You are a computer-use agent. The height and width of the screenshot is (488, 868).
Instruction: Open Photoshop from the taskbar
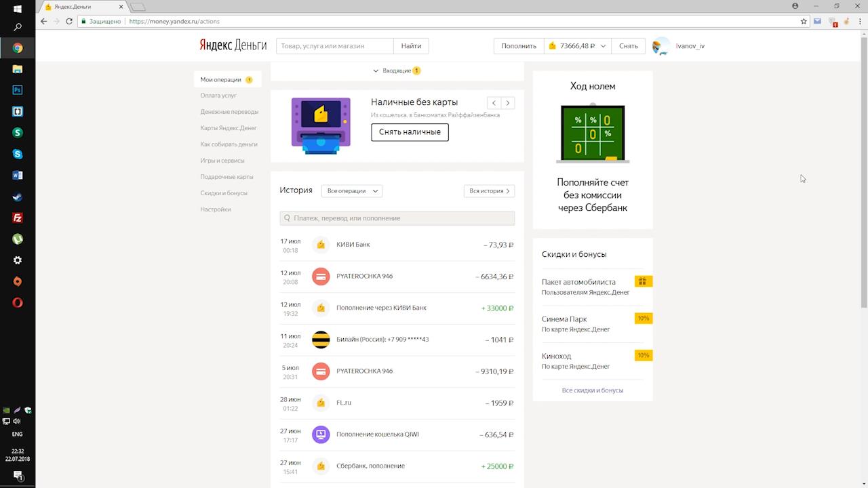click(x=18, y=90)
